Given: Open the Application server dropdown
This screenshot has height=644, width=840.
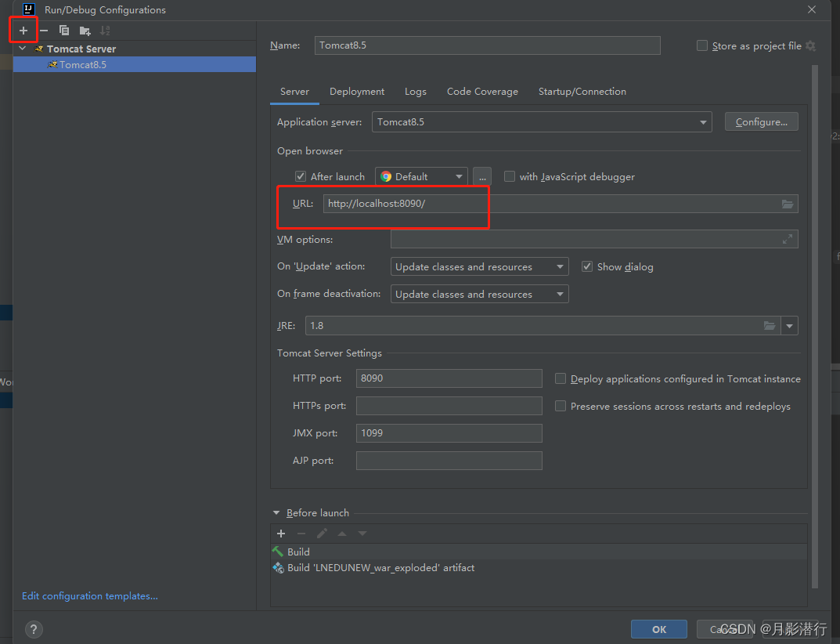Looking at the screenshot, I should (542, 122).
